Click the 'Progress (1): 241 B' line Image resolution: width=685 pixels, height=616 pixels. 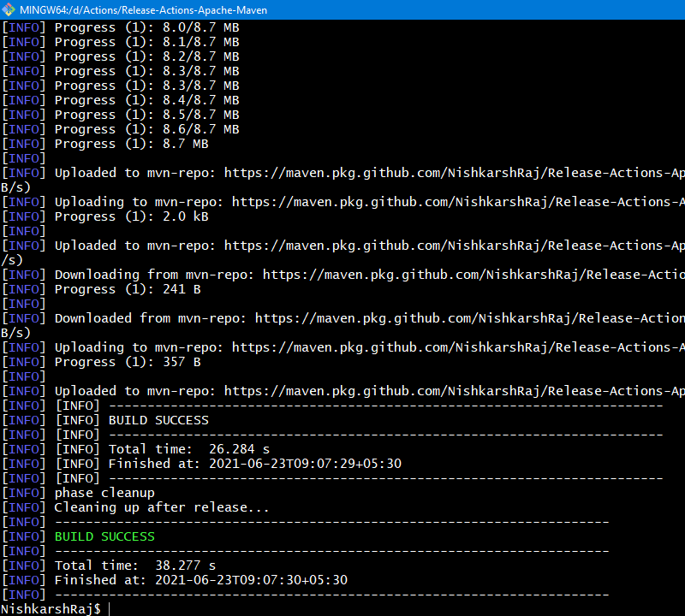(x=128, y=289)
